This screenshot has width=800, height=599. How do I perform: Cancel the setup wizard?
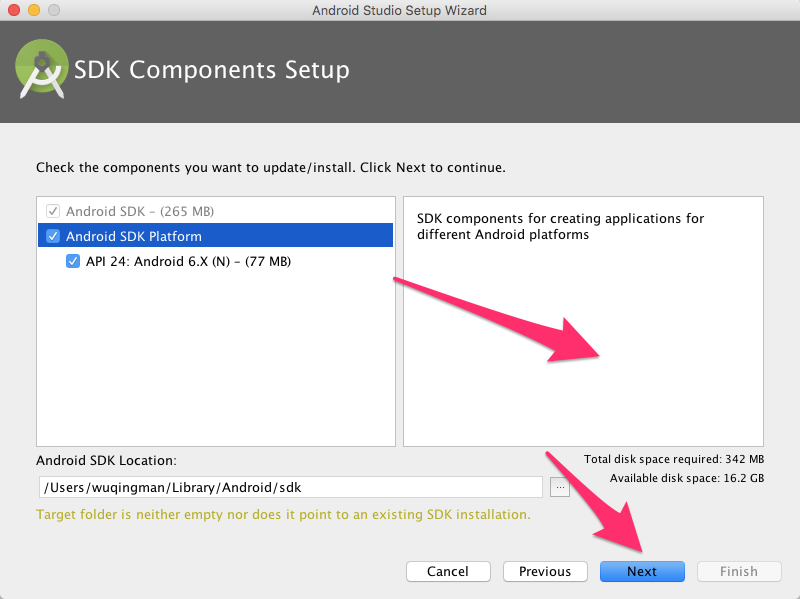point(448,571)
